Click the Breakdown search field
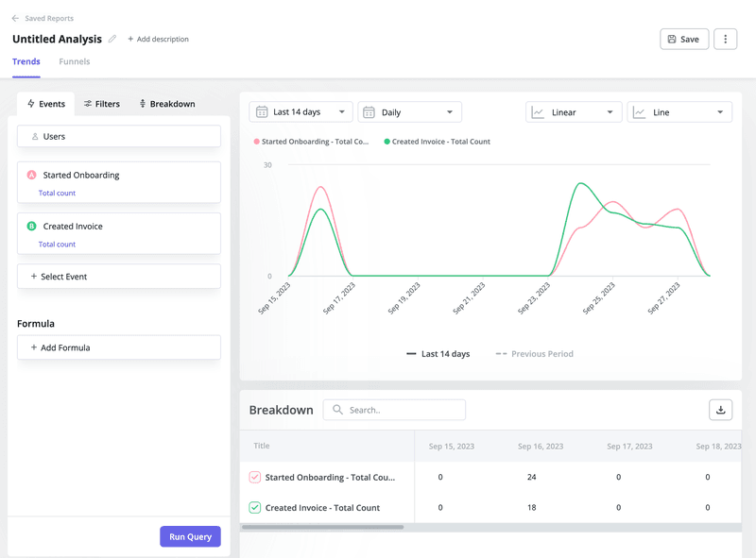The height and width of the screenshot is (558, 756). point(397,409)
